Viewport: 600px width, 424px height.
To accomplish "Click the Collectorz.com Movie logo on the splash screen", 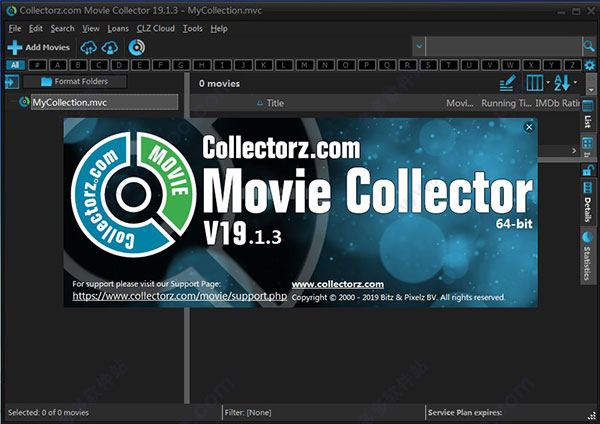I will 132,195.
